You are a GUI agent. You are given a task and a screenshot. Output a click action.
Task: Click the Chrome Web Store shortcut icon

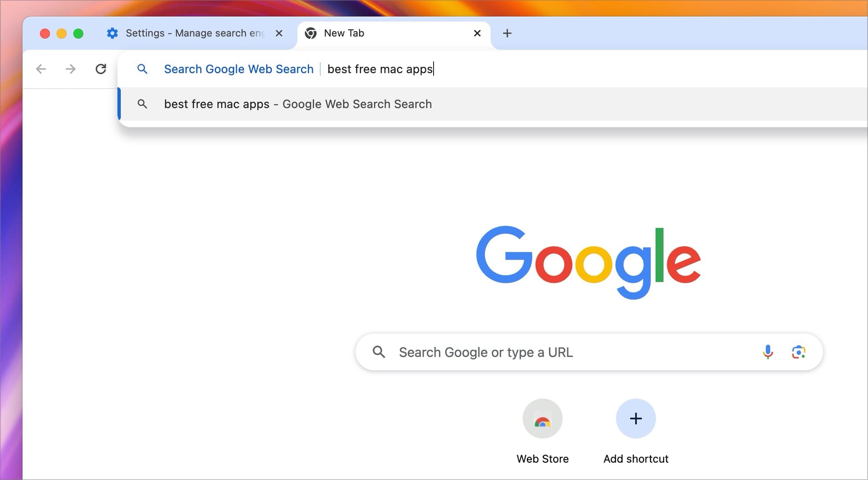(541, 418)
